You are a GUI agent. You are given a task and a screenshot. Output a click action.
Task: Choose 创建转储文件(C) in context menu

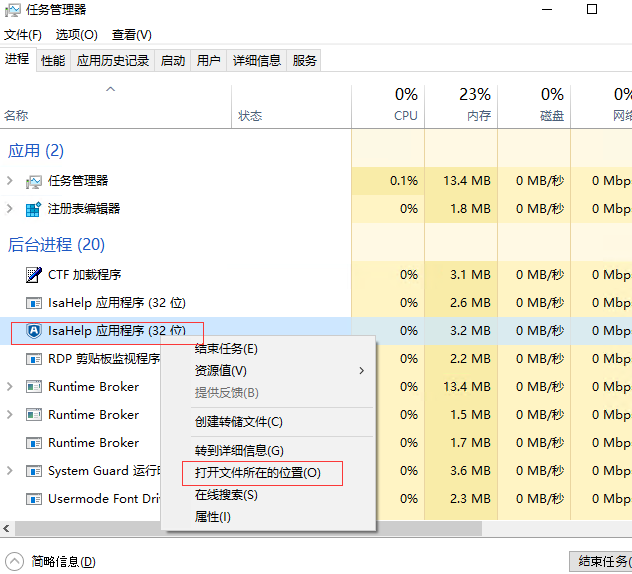tap(268, 422)
